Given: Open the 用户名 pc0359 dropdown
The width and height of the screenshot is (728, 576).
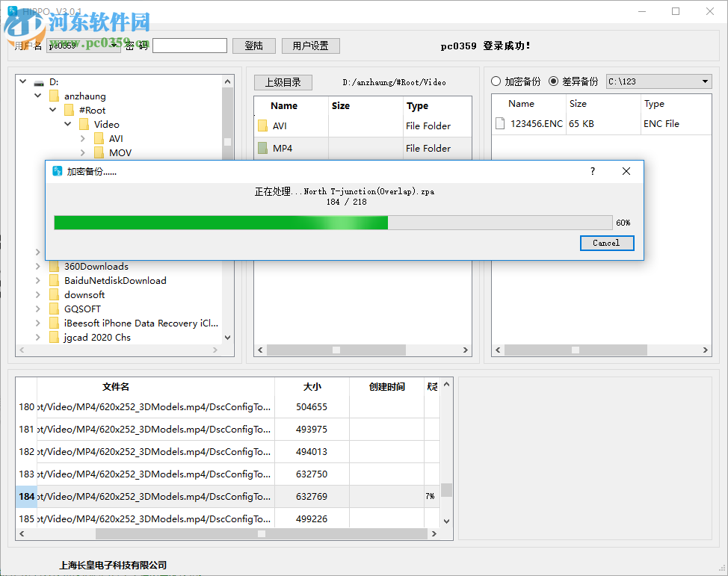Looking at the screenshot, I should pyautogui.click(x=114, y=46).
